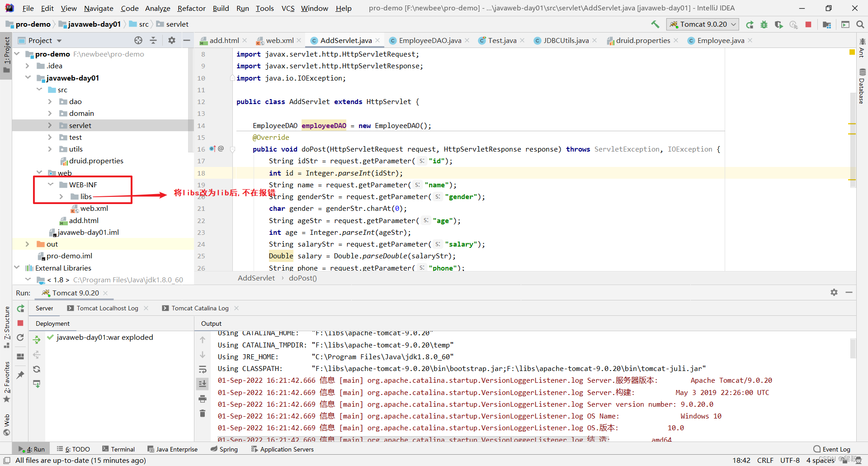Stop server with red square in Run panel

click(20, 323)
